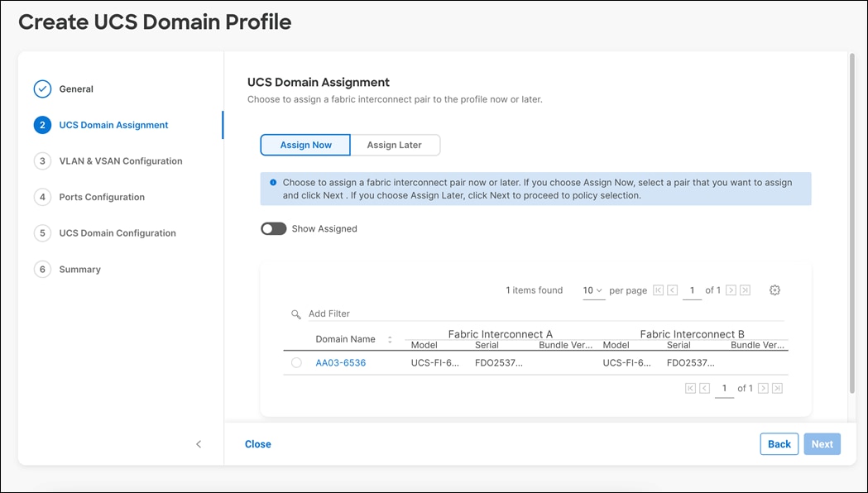Click the checkmark icon on the General step
The width and height of the screenshot is (868, 493).
pyautogui.click(x=42, y=89)
